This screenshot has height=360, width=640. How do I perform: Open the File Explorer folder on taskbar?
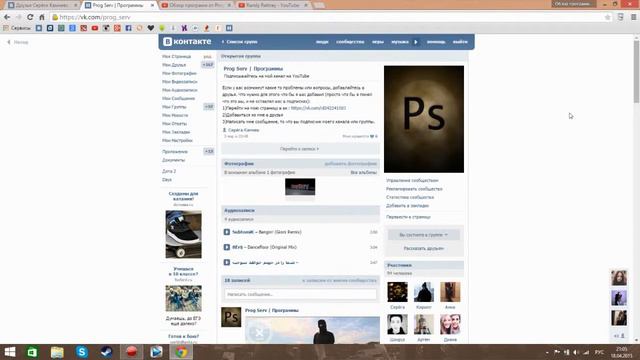57,352
